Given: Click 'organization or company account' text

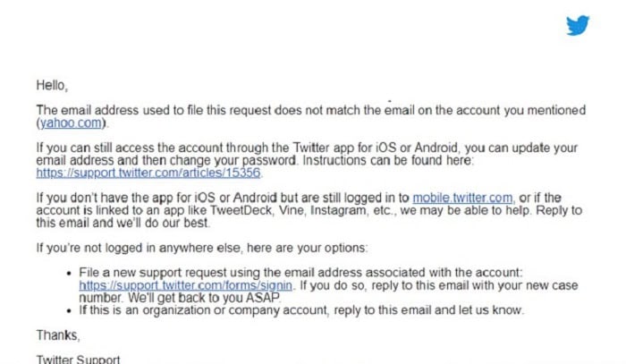Looking at the screenshot, I should tap(235, 310).
